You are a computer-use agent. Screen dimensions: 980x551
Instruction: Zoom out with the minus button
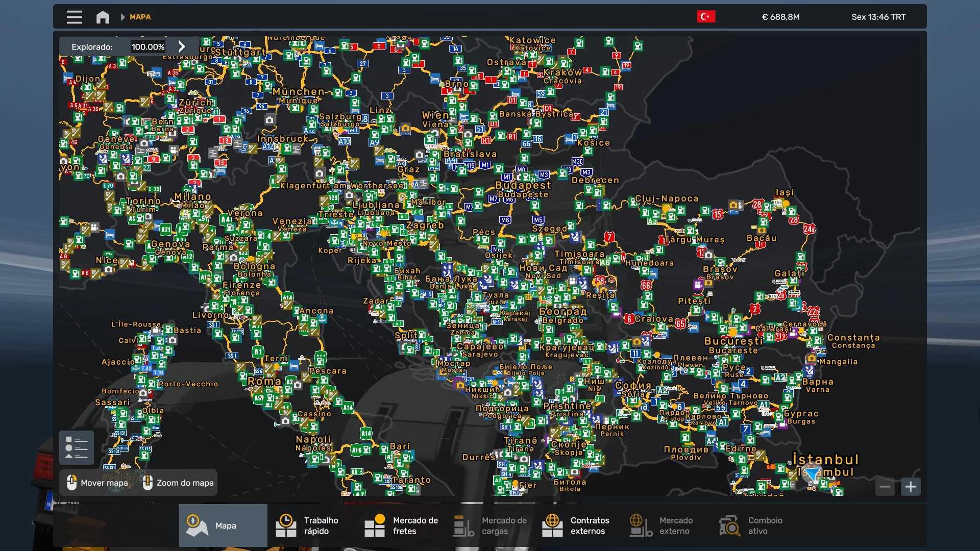coord(885,487)
